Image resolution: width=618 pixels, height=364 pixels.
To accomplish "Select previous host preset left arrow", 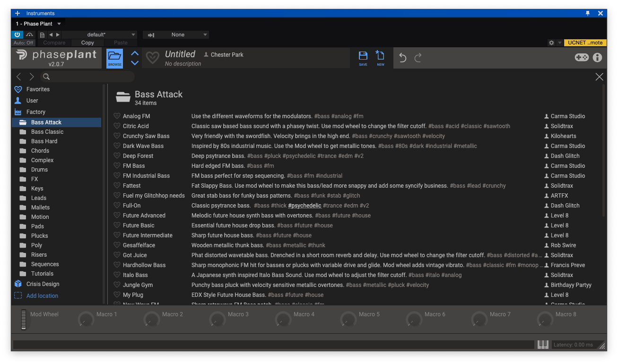I will (51, 35).
